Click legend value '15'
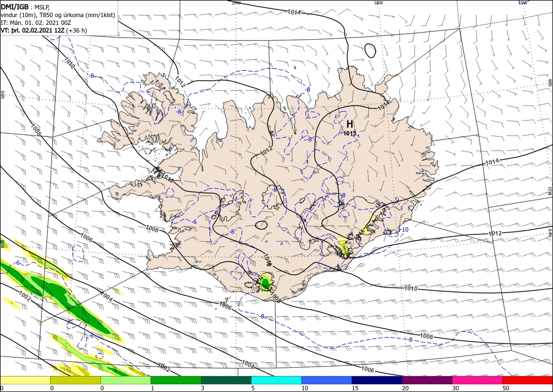The height and width of the screenshot is (392, 553). (x=355, y=388)
